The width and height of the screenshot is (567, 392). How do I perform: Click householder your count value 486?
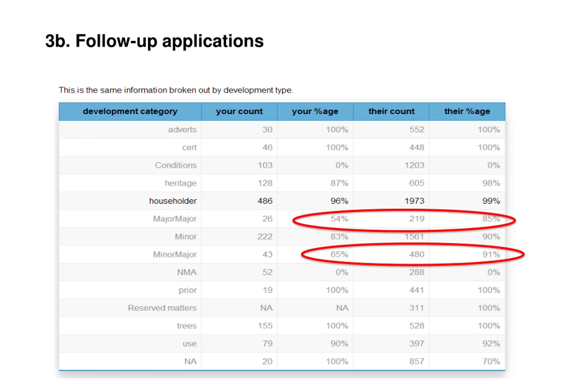[265, 201]
